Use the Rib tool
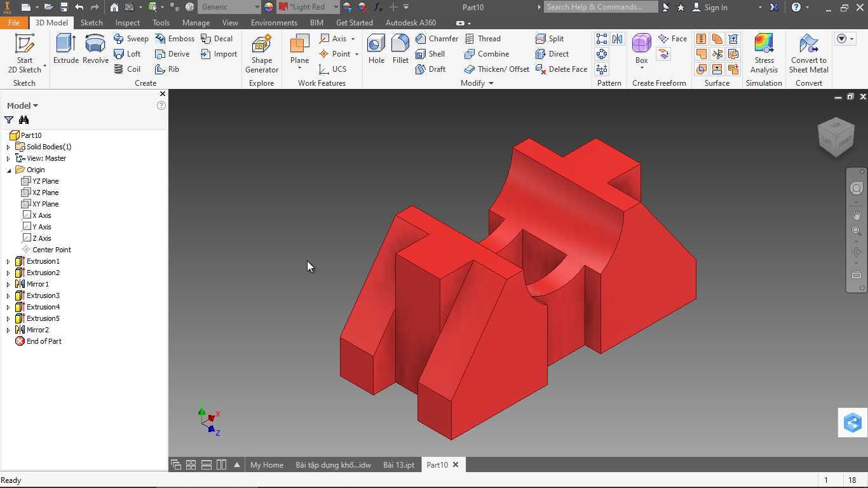Image resolution: width=868 pixels, height=488 pixels. 167,69
